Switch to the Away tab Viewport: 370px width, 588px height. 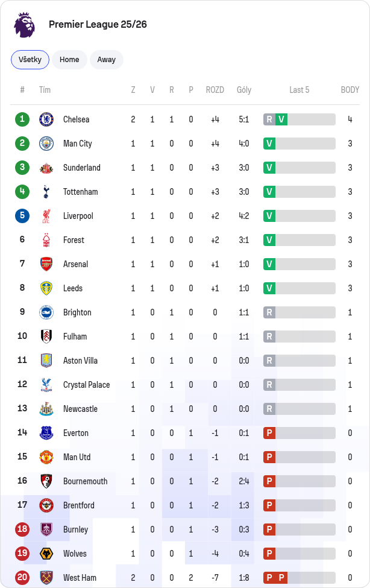107,60
